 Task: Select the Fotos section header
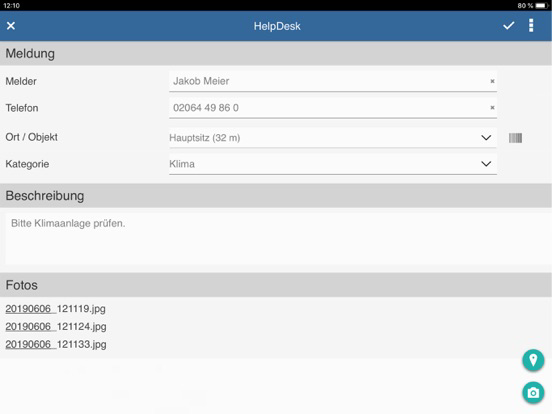(276, 285)
